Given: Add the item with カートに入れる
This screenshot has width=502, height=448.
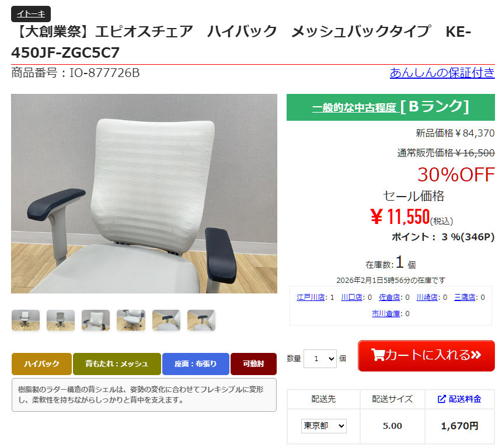Looking at the screenshot, I should [426, 355].
